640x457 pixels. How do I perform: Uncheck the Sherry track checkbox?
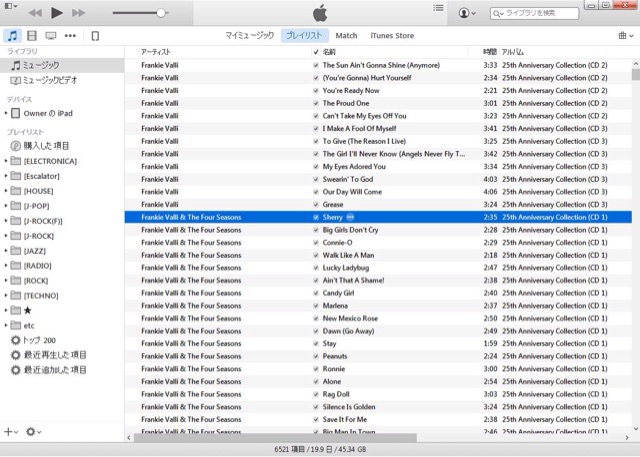pos(316,217)
